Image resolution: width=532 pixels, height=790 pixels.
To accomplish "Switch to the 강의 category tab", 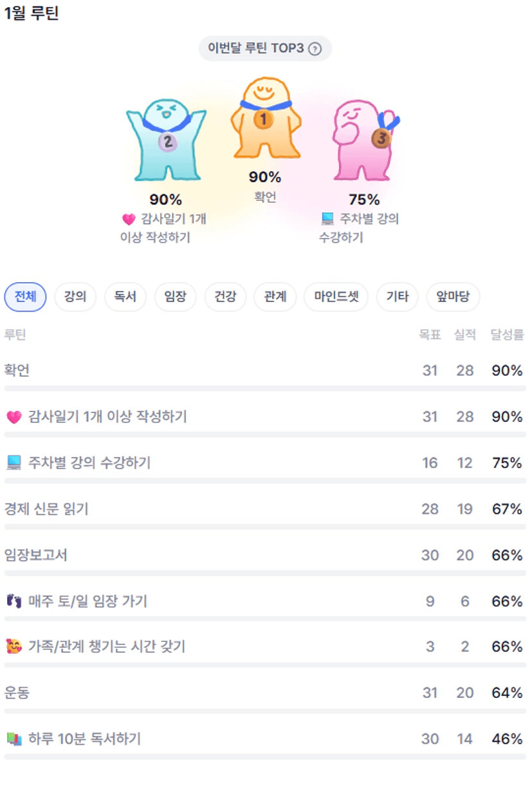I will [x=75, y=297].
